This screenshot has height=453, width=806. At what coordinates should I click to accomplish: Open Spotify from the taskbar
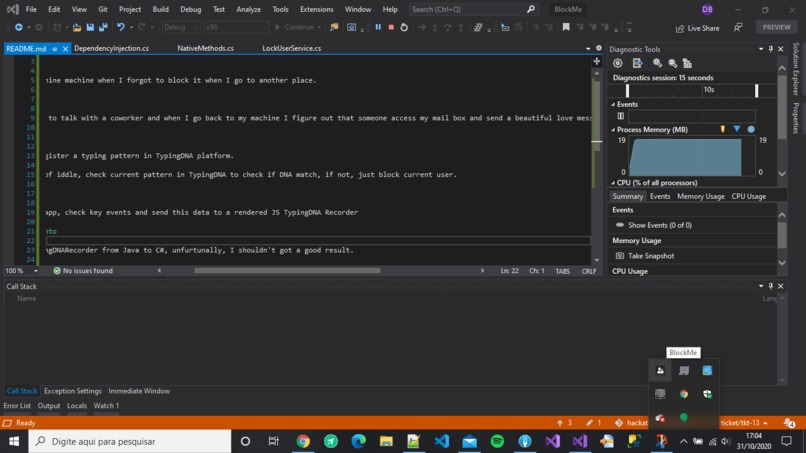[x=497, y=441]
